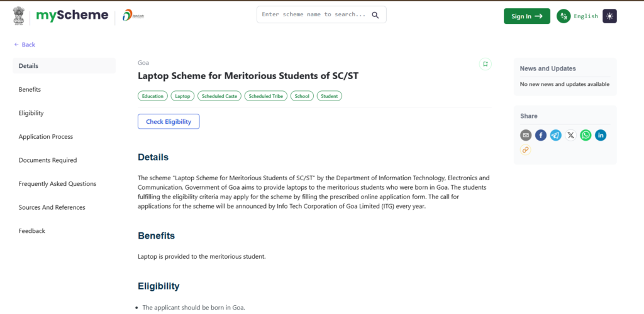This screenshot has height=314, width=644.
Task: Go back using the Back link
Action: click(x=25, y=45)
